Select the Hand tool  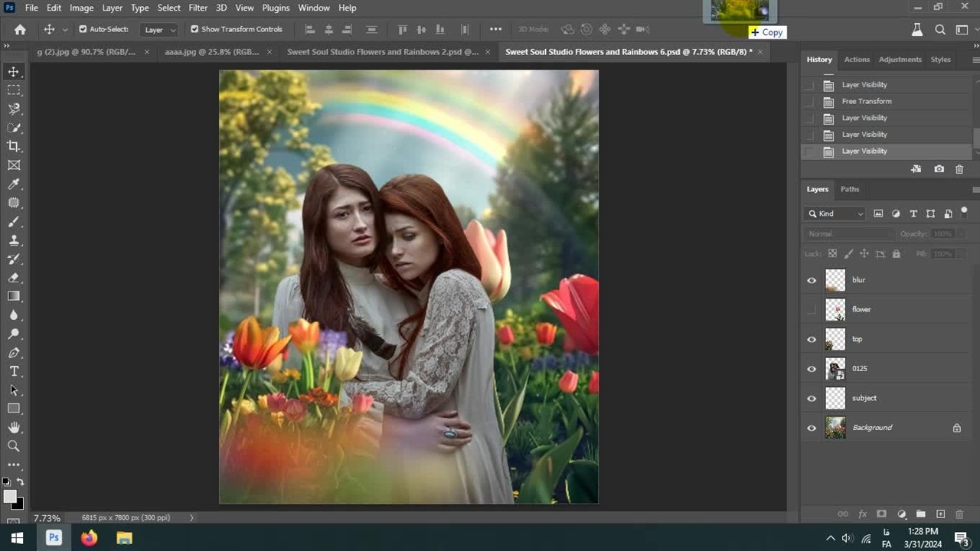click(14, 427)
